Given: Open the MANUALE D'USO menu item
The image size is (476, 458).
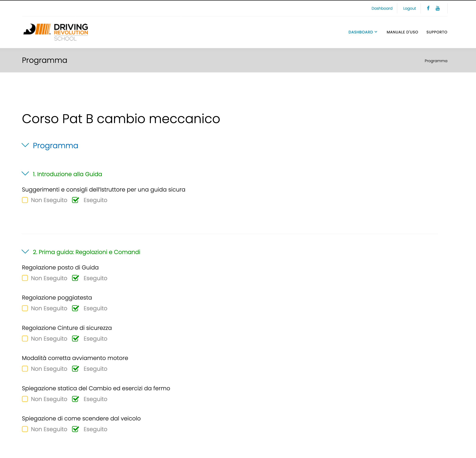Looking at the screenshot, I should 402,32.
